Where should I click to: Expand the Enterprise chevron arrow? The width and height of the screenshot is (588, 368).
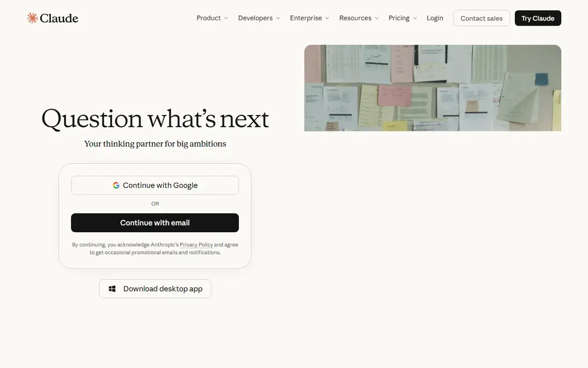point(327,18)
